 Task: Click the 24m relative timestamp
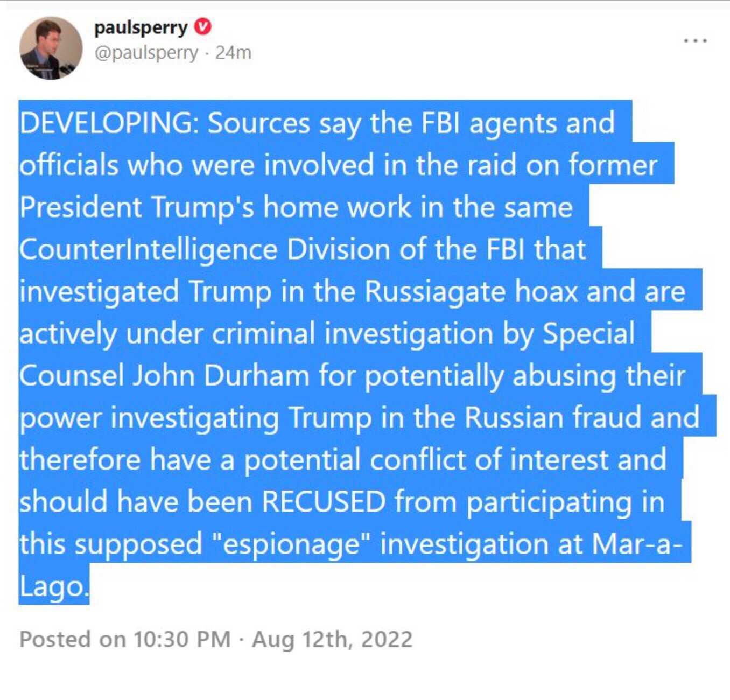click(233, 53)
